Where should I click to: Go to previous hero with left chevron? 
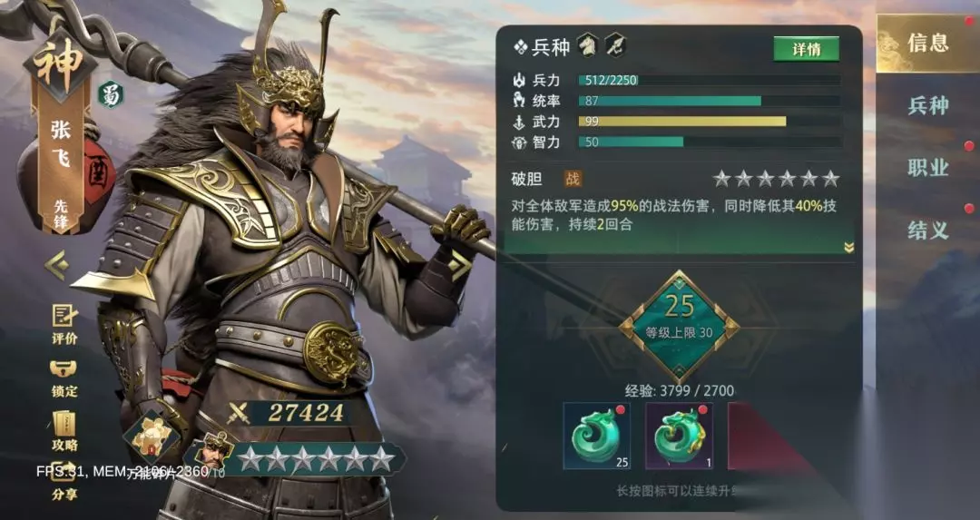[x=57, y=265]
